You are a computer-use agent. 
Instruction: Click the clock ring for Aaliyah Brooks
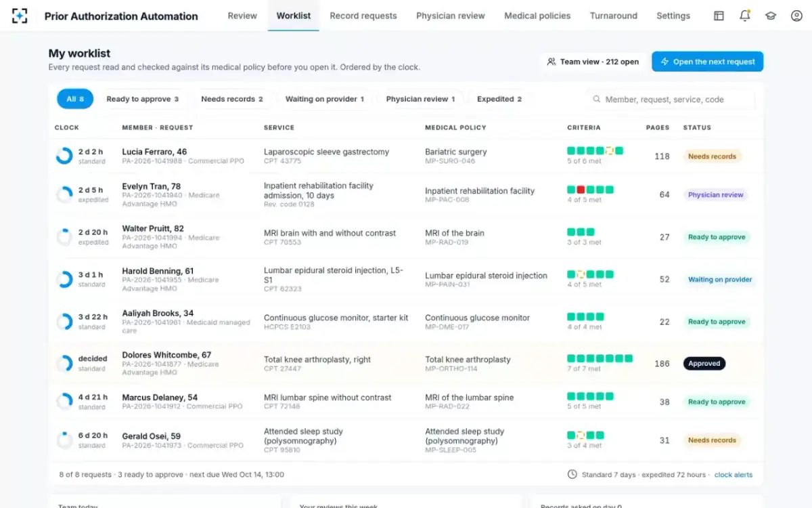(x=64, y=322)
